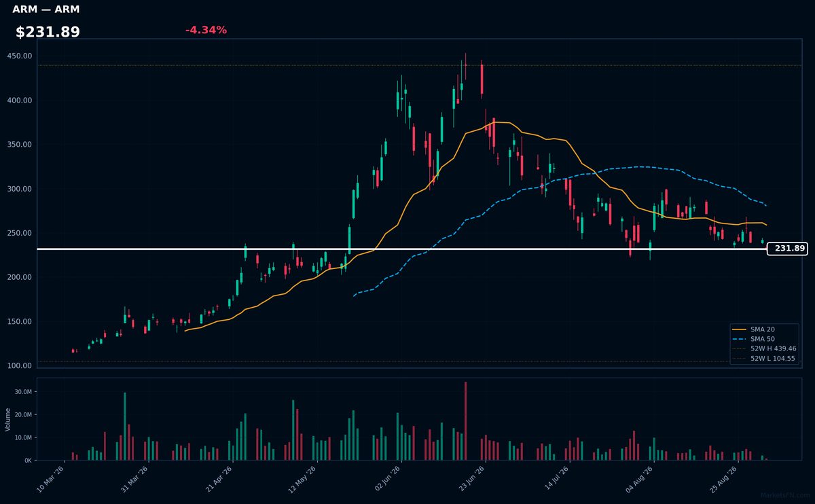Click the 10 Mar '26 date label
815x504 pixels.
(x=50, y=480)
